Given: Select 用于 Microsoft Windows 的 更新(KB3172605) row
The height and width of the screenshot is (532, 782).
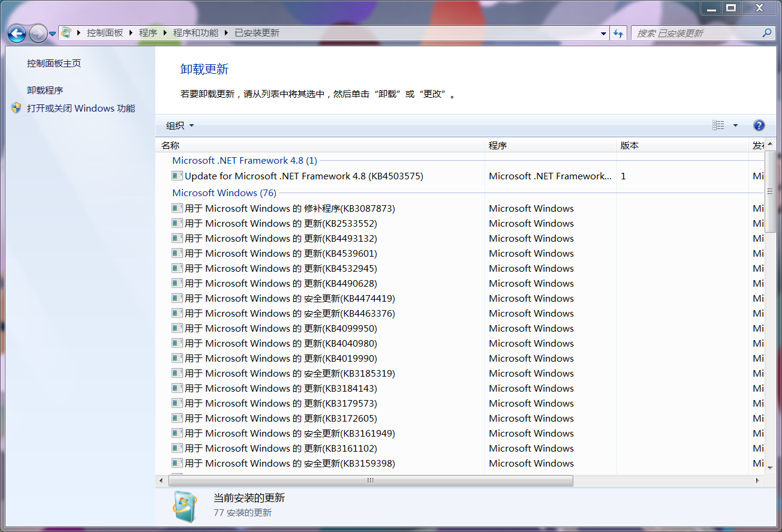Looking at the screenshot, I should [461, 418].
